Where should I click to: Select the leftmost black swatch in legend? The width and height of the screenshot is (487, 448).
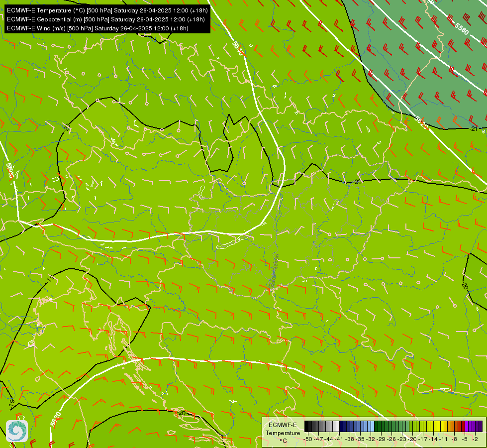[x=306, y=426]
